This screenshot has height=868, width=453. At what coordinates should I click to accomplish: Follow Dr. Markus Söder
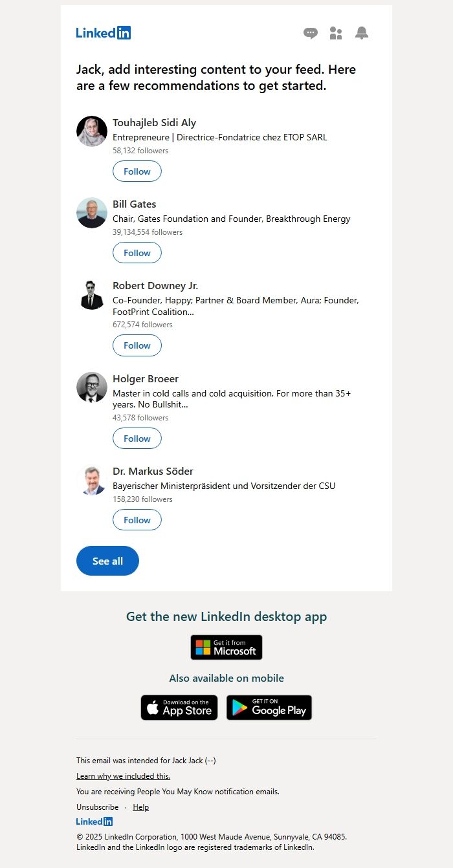[x=137, y=519]
